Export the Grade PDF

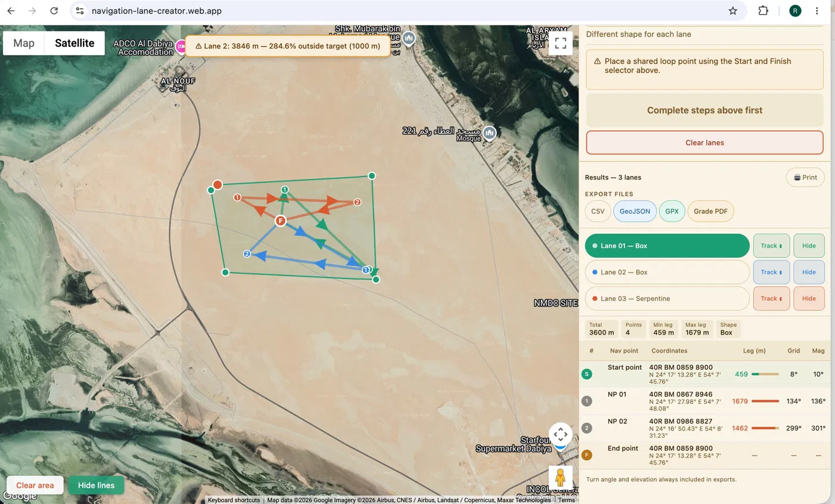pos(711,211)
